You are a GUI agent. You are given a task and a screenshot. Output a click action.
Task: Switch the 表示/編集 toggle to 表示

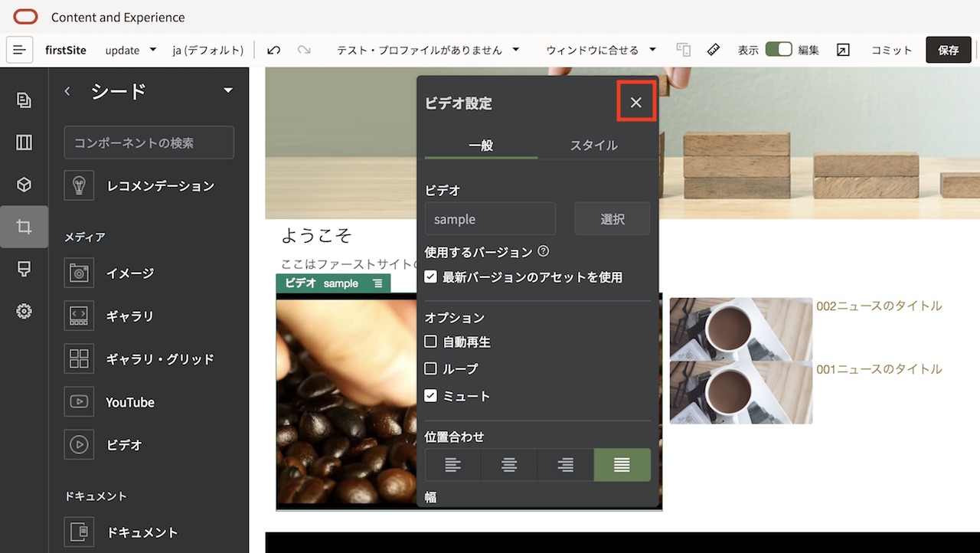[x=779, y=48]
